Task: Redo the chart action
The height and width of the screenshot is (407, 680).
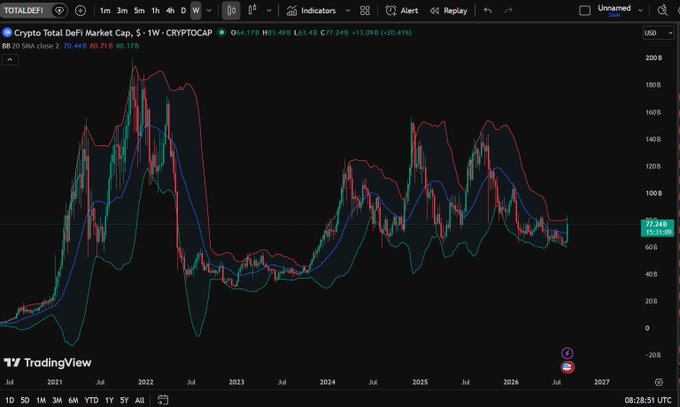Action: pos(508,10)
